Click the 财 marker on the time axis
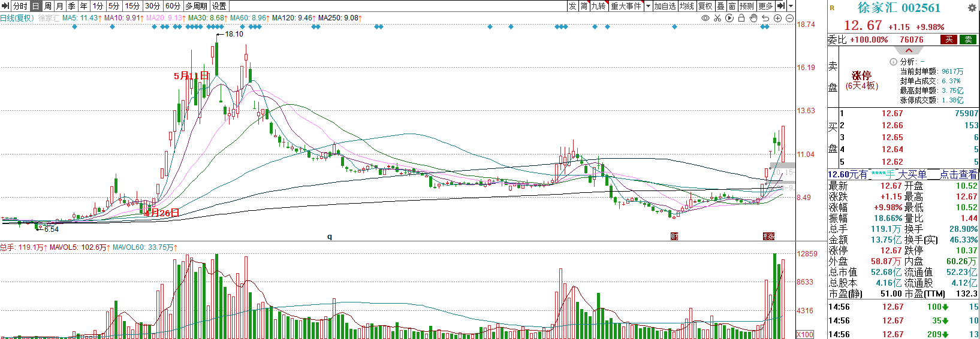This screenshot has width=980, height=339. click(674, 237)
